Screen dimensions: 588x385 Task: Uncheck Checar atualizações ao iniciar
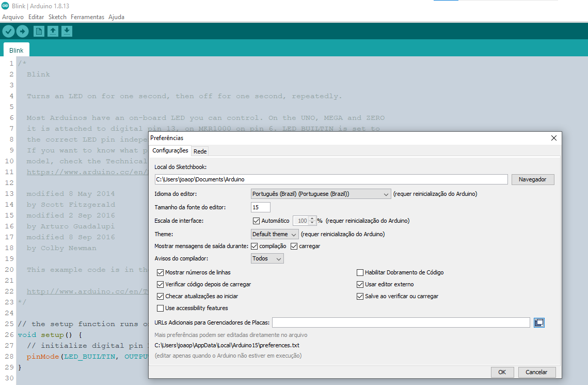click(x=160, y=297)
